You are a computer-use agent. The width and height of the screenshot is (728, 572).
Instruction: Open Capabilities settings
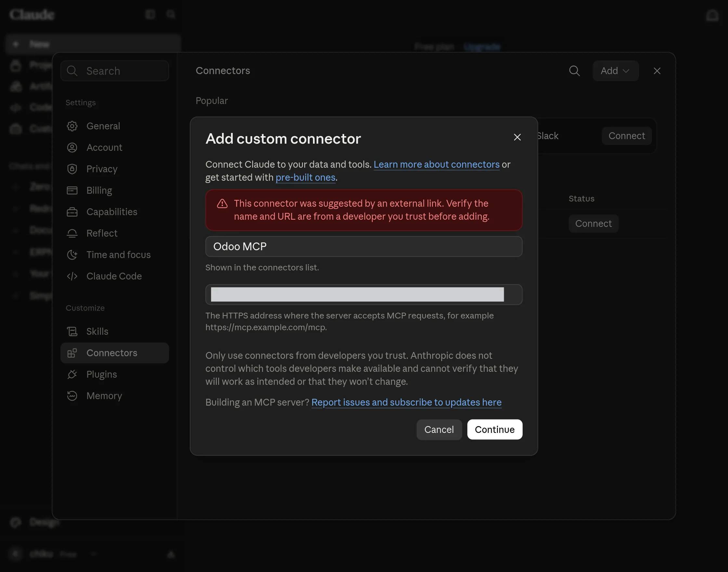tap(114, 212)
